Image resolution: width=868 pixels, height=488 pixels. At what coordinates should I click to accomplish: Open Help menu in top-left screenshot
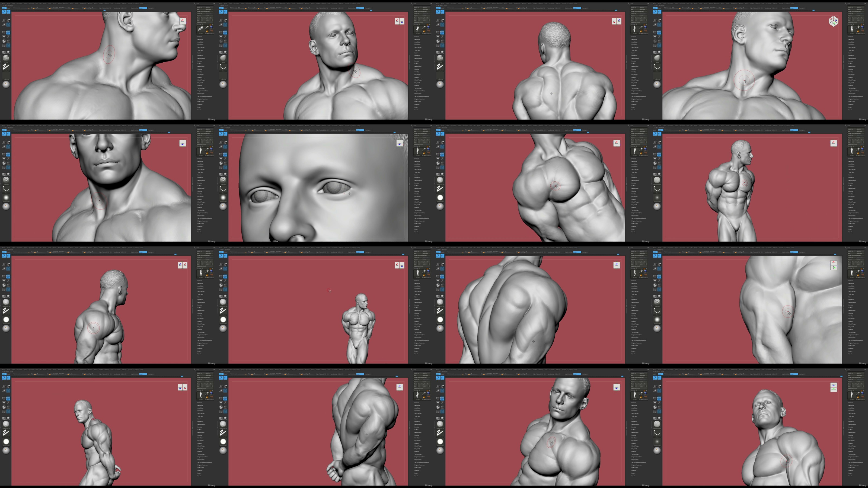point(142,4)
